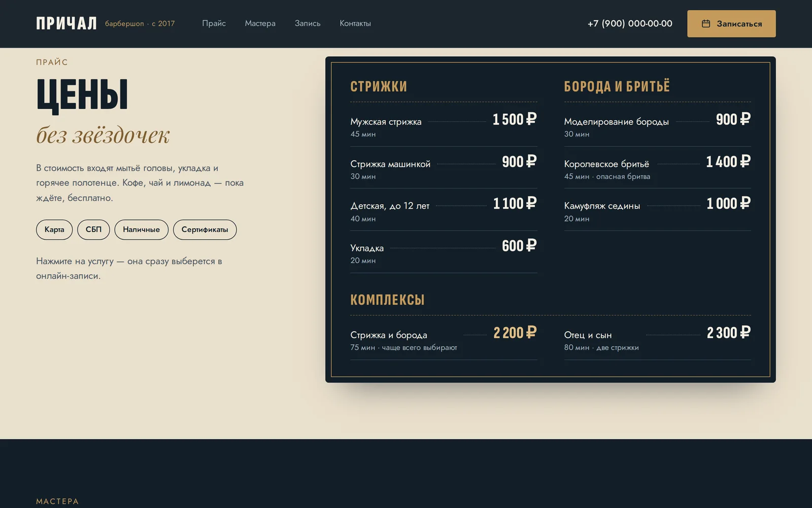Click the ПРИЧАЛ logo
812x508 pixels.
click(x=66, y=23)
